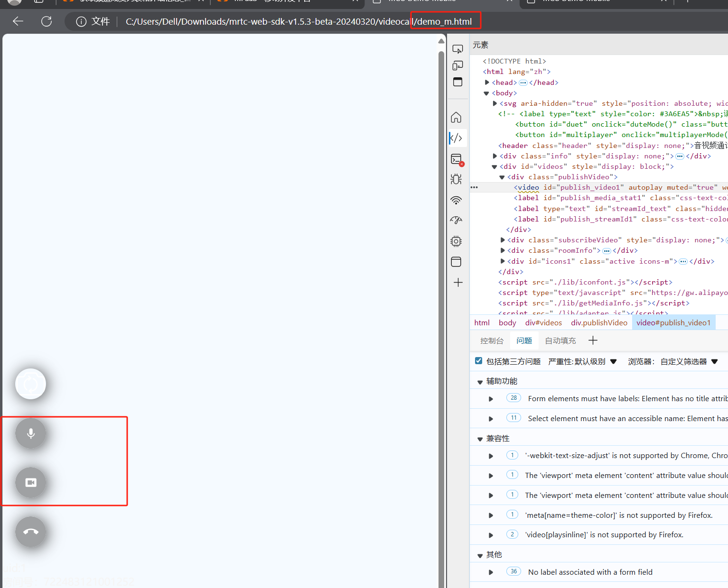The image size is (728, 588).
Task: Open the Network wifi icon tool
Action: point(456,200)
